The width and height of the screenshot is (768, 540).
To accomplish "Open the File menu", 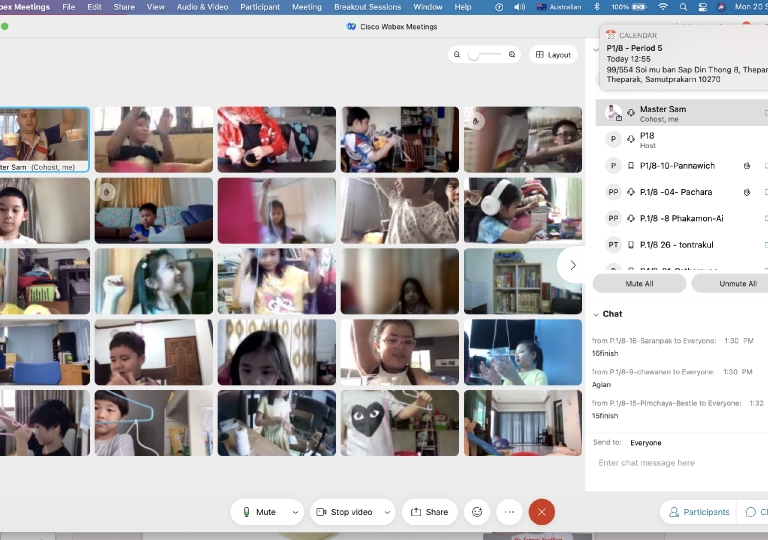I will [x=69, y=7].
